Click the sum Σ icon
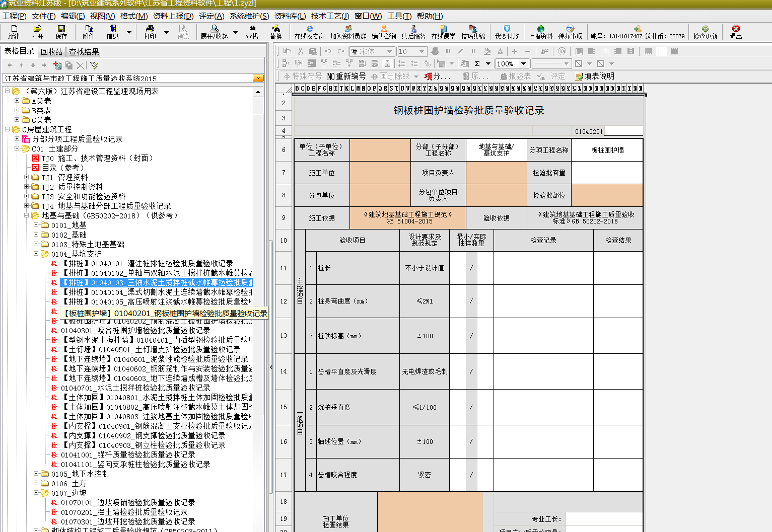This screenshot has width=772, height=532. (477, 63)
